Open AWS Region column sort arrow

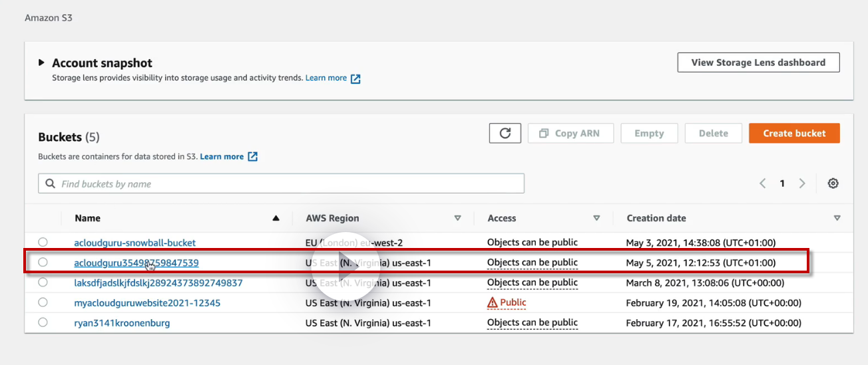(457, 218)
